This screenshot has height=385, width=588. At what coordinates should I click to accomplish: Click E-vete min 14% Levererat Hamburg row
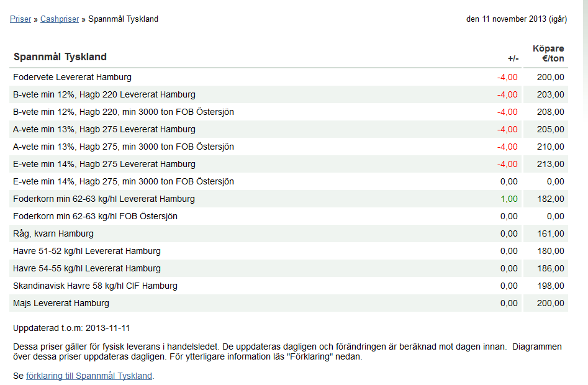point(289,164)
